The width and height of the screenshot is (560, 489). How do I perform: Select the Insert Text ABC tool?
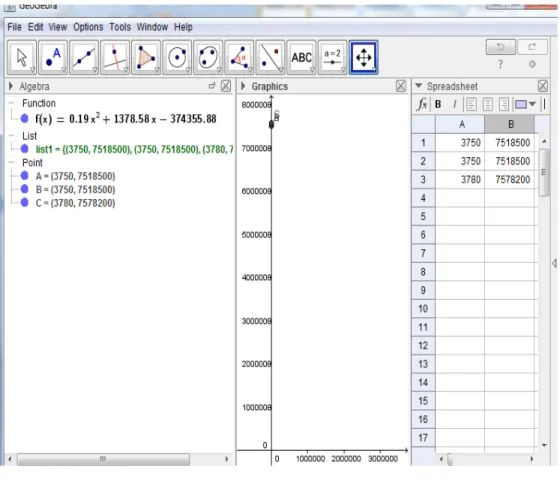pos(301,58)
